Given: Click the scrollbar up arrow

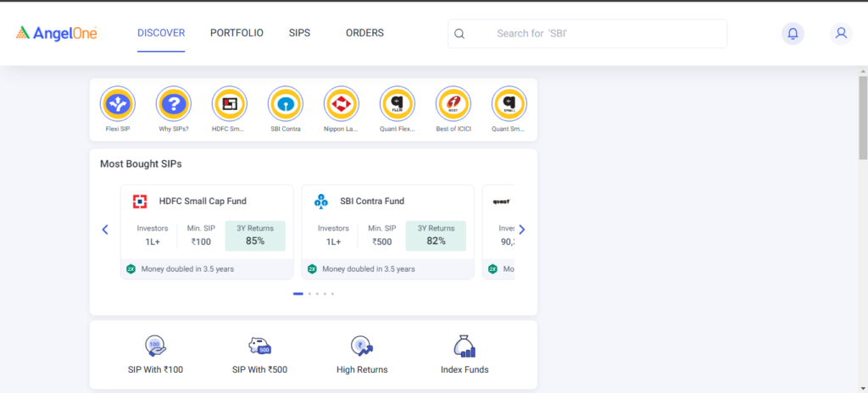Looking at the screenshot, I should click(863, 71).
